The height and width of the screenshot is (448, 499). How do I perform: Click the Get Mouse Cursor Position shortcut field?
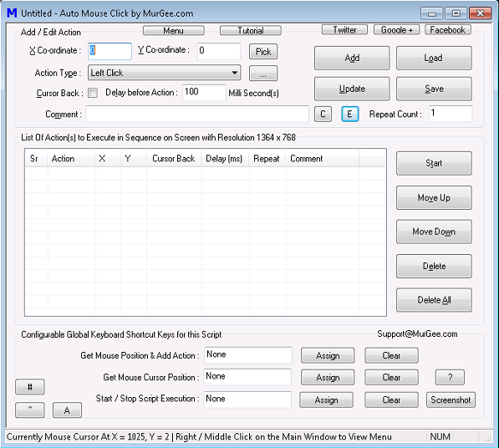(x=247, y=377)
